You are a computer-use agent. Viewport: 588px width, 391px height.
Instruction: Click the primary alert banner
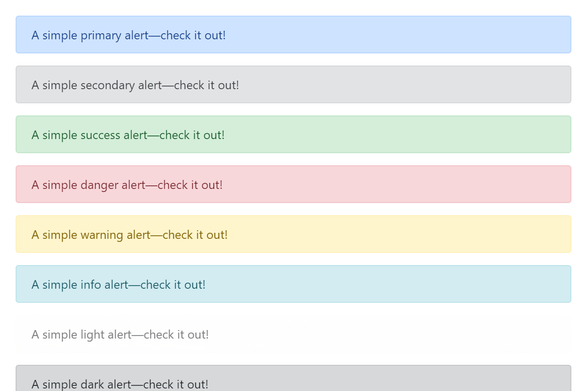pyautogui.click(x=294, y=34)
